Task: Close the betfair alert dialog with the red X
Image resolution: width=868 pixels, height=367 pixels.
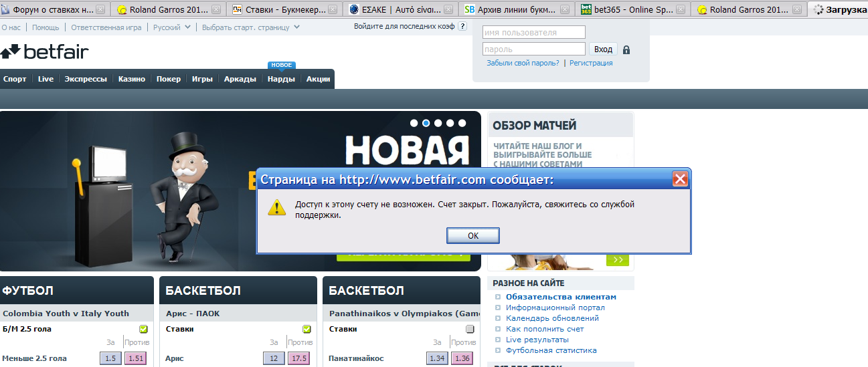Action: point(680,179)
